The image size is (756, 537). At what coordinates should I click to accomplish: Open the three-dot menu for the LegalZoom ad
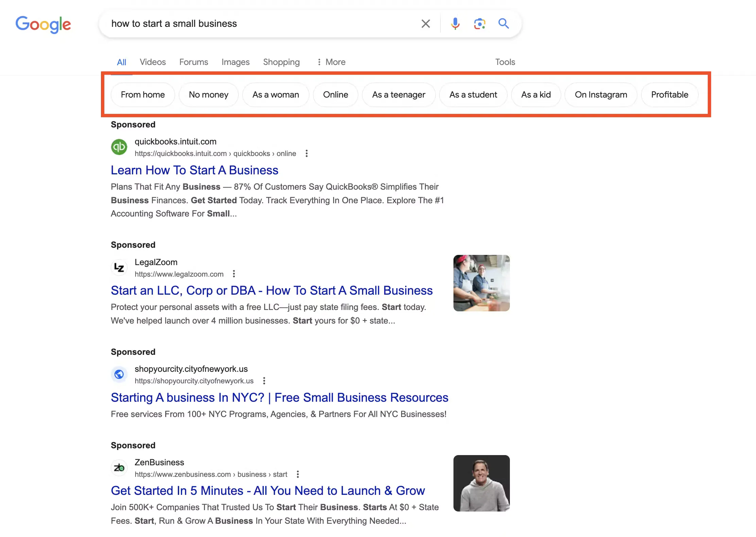click(234, 274)
